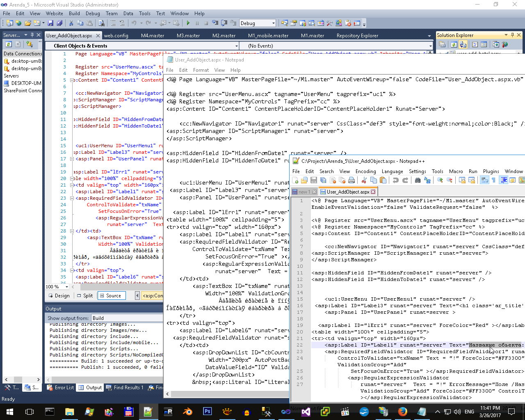Open Photoshop from the Windows taskbar
This screenshot has width=525, height=420.
pyautogui.click(x=208, y=411)
